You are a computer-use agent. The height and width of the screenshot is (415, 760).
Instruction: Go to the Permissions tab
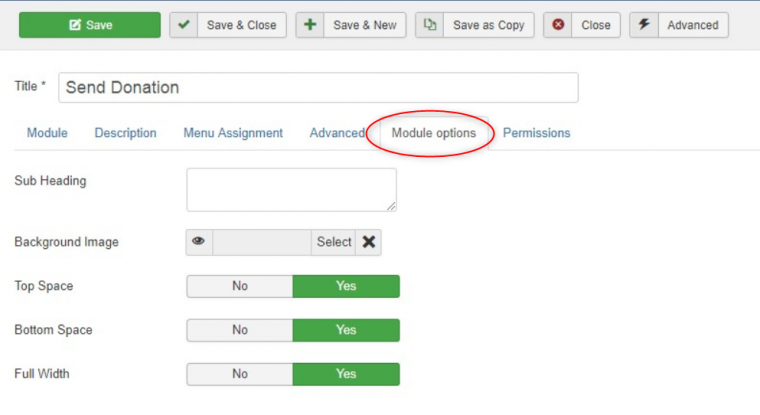(x=536, y=133)
